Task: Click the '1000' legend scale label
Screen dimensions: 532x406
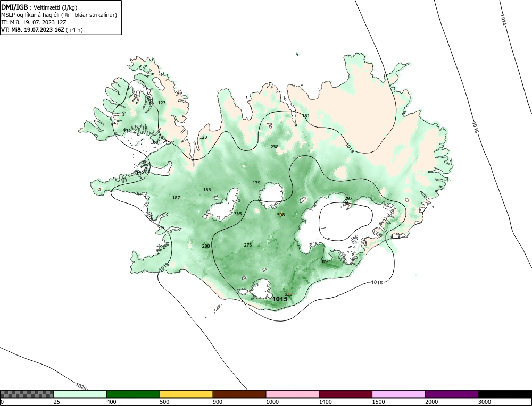Action: (272, 402)
